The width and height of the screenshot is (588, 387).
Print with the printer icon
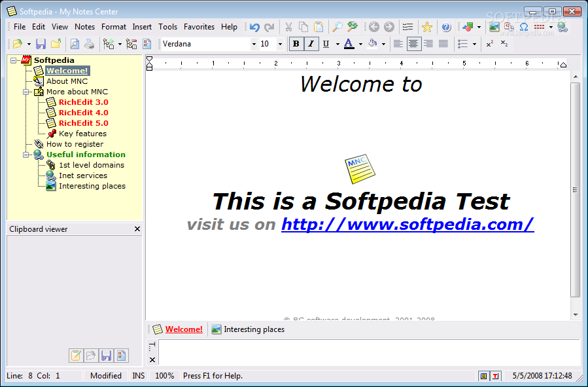[89, 44]
